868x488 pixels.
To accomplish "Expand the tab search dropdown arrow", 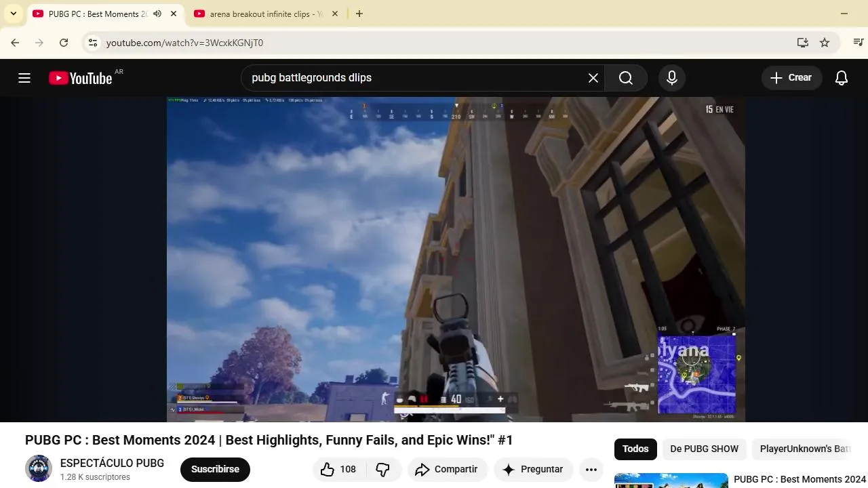I will point(14,14).
